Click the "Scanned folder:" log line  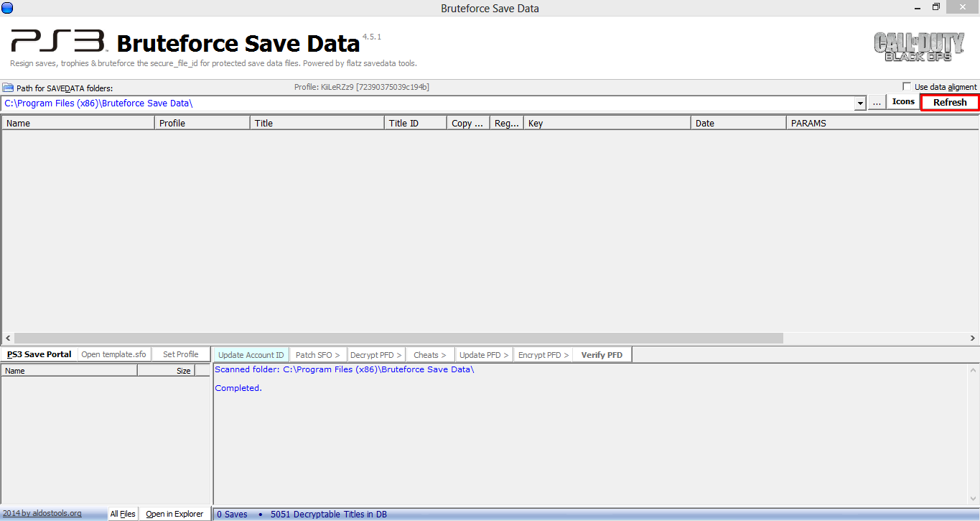tap(345, 369)
